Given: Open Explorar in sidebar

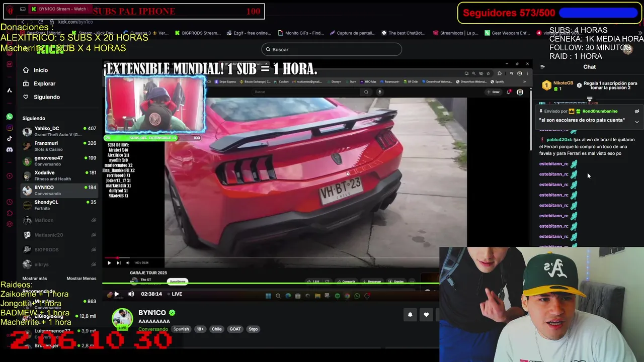Looking at the screenshot, I should 45,83.
